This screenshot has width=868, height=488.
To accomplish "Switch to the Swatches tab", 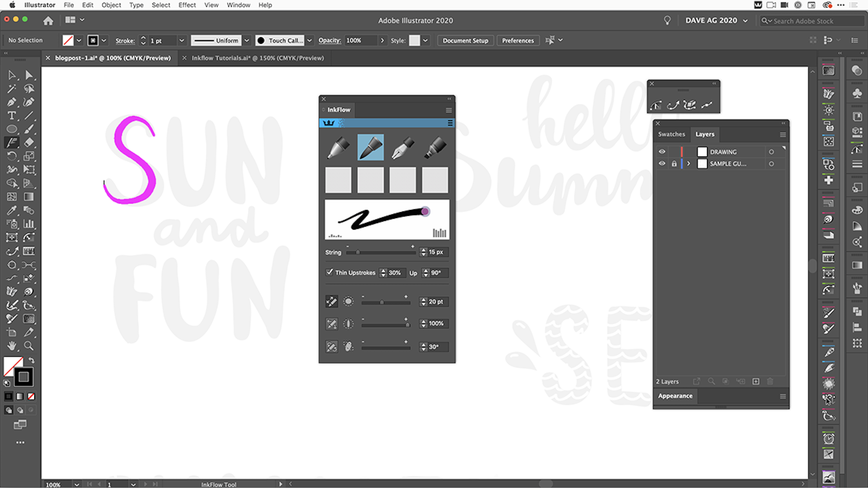I will point(672,134).
